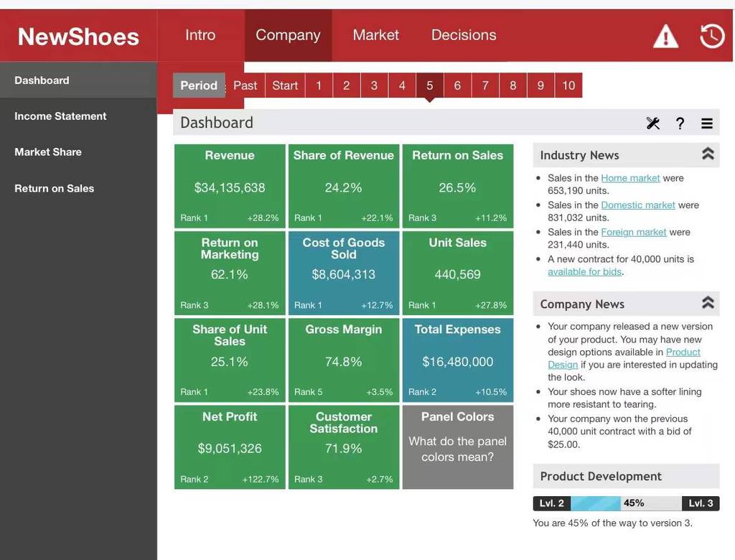
Task: Collapse the Company News panel
Action: pyautogui.click(x=708, y=302)
